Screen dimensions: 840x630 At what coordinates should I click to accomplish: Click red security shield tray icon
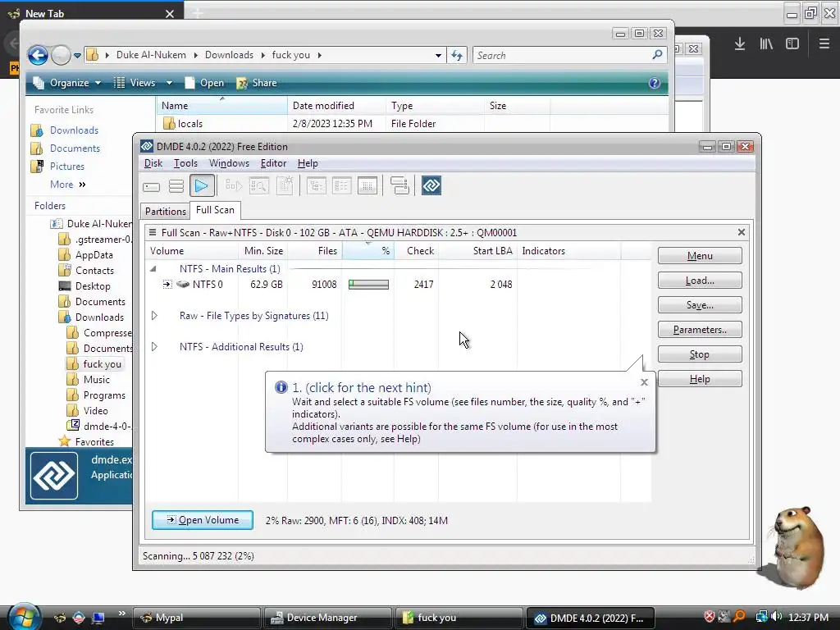(x=710, y=617)
